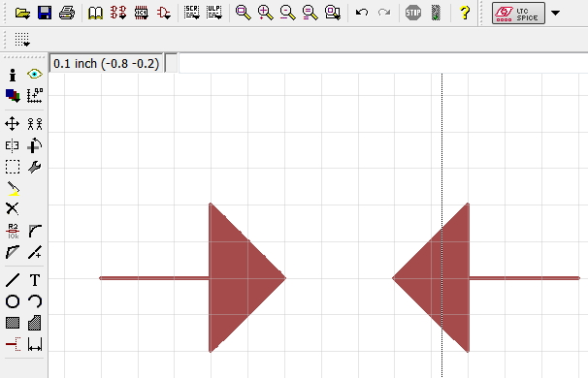Open the Print dialog icon

coord(67,13)
